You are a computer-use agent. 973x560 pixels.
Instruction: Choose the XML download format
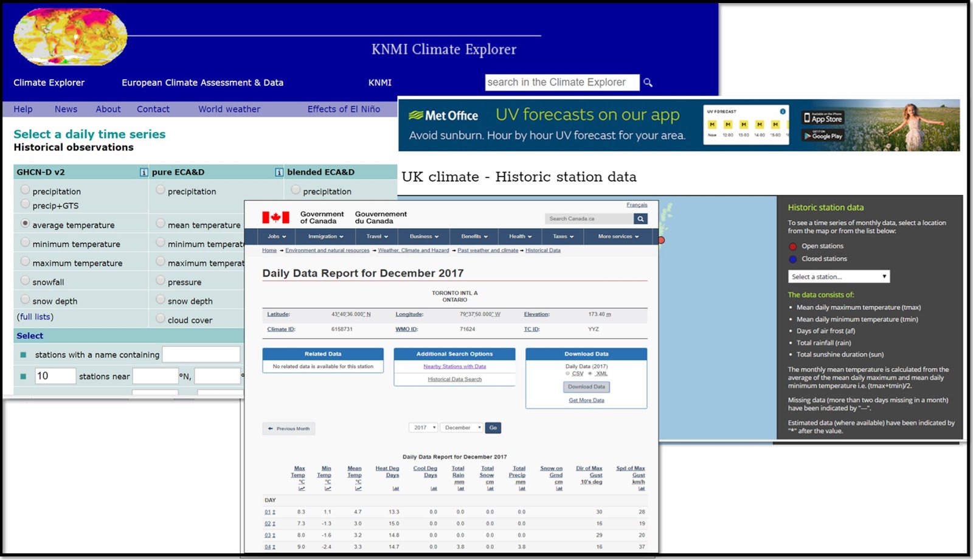click(x=590, y=374)
